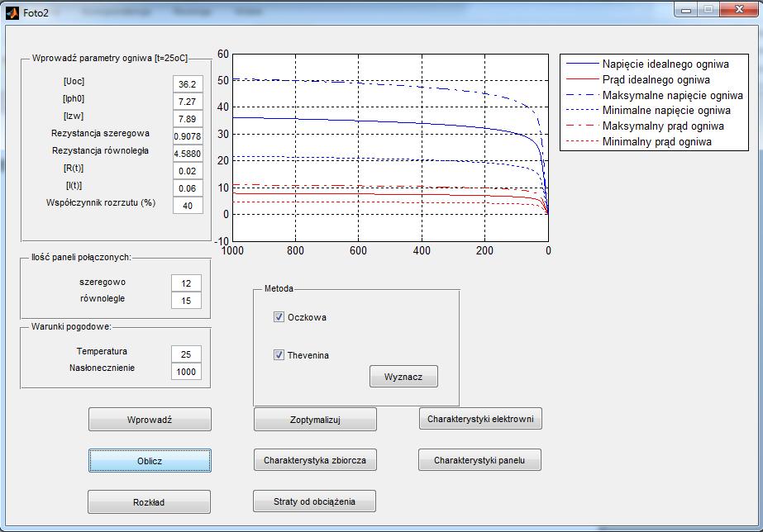Viewport: 763px width, 532px height.
Task: Open Charakterystyki elektrowni
Action: 480,419
